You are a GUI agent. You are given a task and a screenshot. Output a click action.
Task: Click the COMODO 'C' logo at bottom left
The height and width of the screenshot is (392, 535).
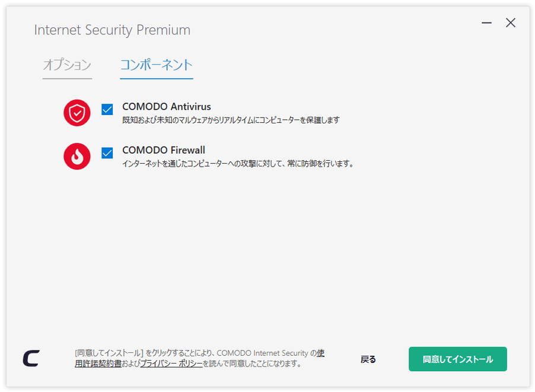[x=31, y=358]
